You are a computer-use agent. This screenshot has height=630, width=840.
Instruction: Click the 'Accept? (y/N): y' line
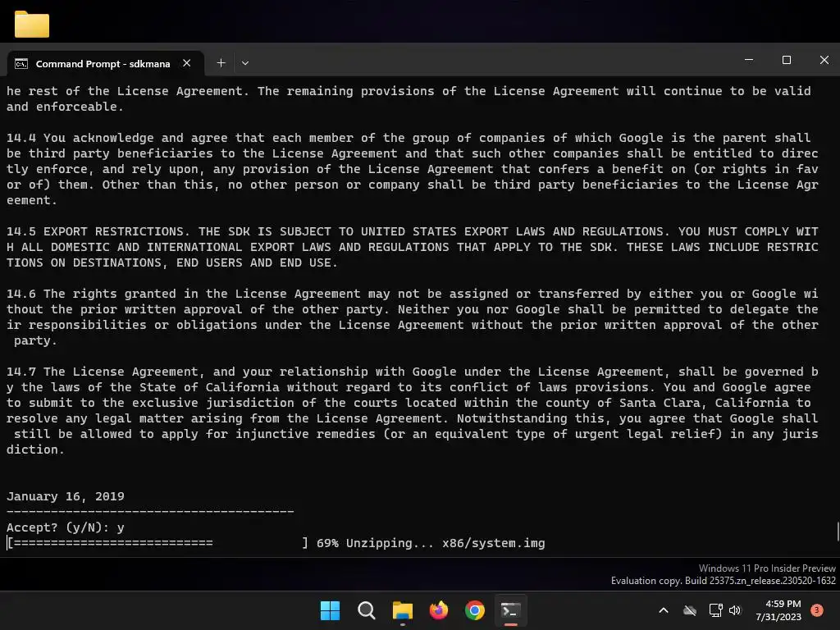point(66,527)
